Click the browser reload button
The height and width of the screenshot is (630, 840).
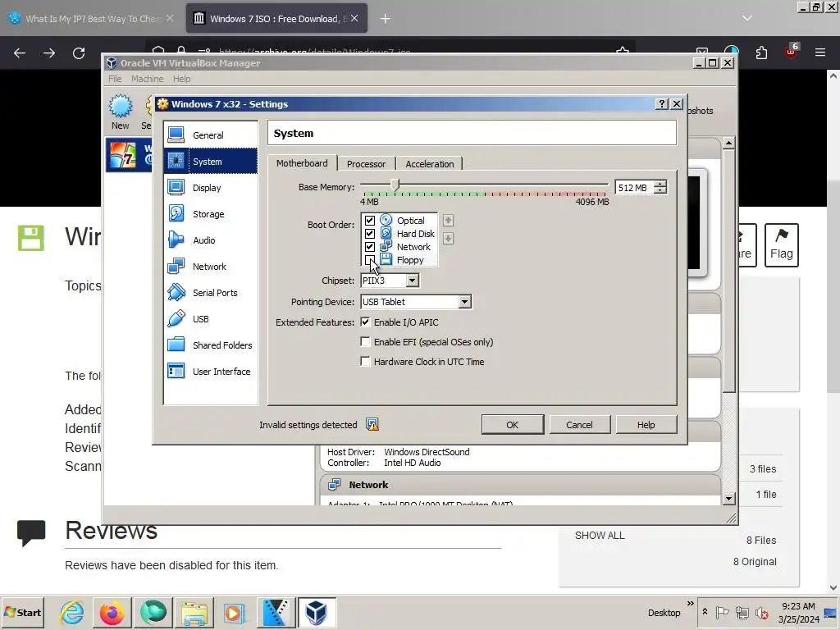tap(79, 53)
